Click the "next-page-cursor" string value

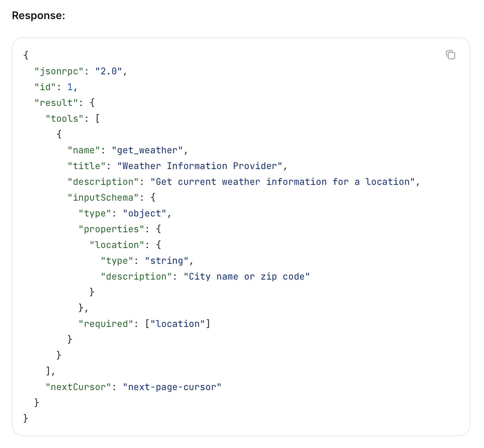(172, 387)
